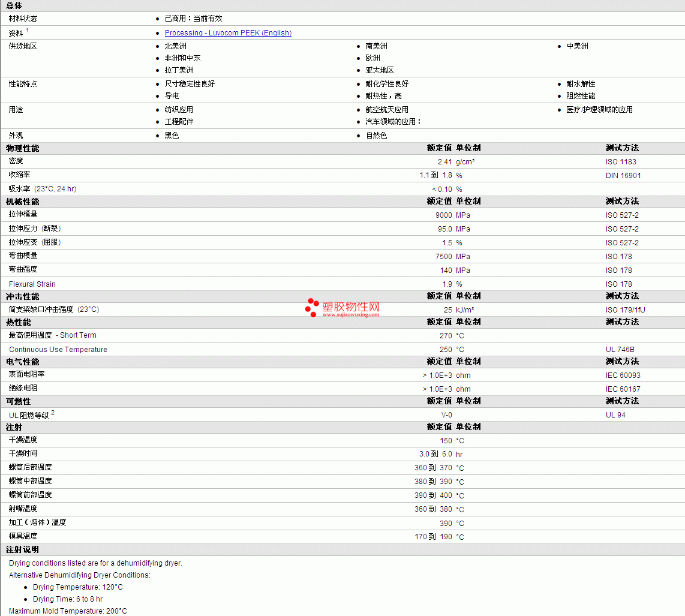
Task: Click the 物理性能 section header
Action: [x=23, y=148]
